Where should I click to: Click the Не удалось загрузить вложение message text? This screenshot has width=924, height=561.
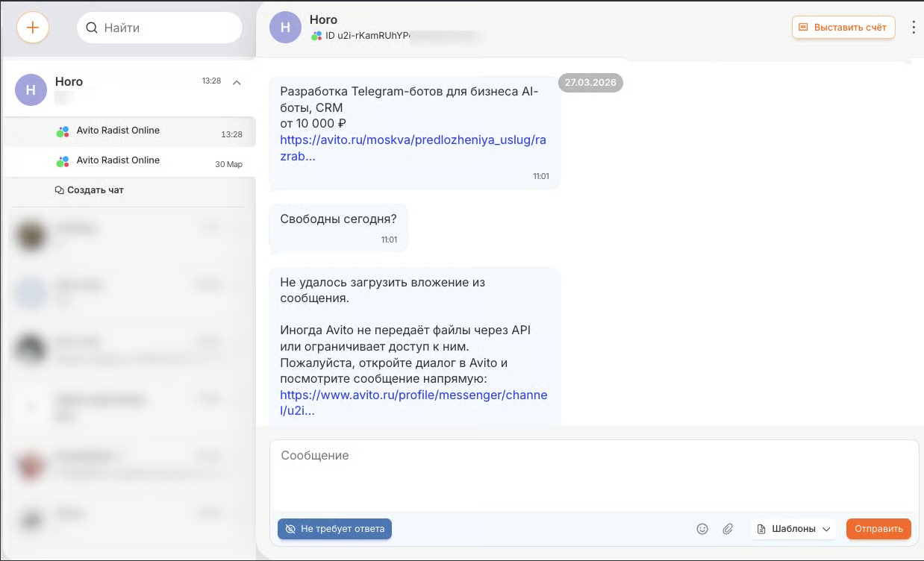coord(382,290)
